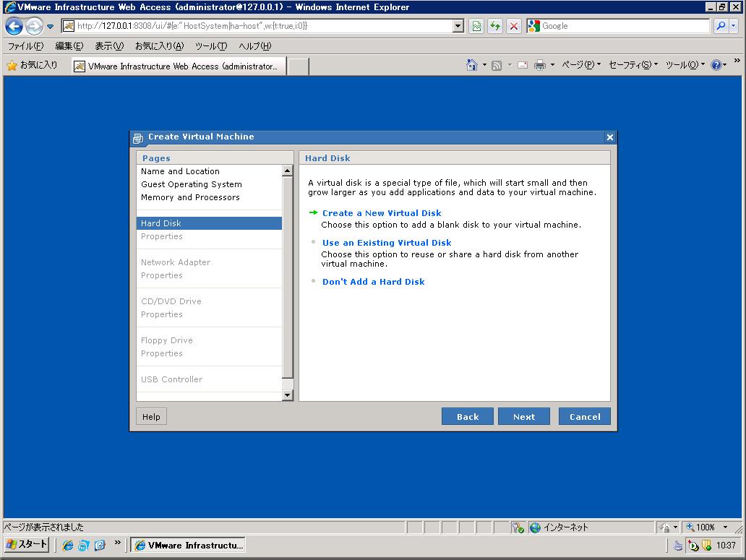The width and height of the screenshot is (746, 560).
Task: Open the recent pages dropdown arrow
Action: pyautogui.click(x=50, y=27)
